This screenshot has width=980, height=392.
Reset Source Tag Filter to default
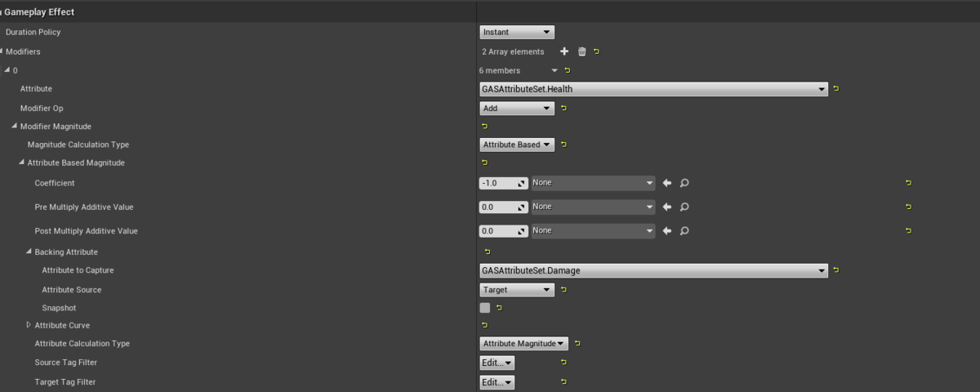pyautogui.click(x=563, y=363)
